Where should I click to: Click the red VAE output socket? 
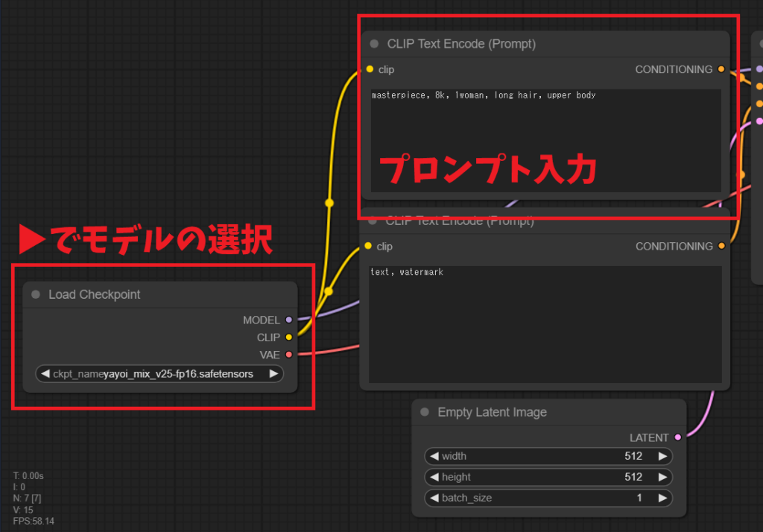289,355
